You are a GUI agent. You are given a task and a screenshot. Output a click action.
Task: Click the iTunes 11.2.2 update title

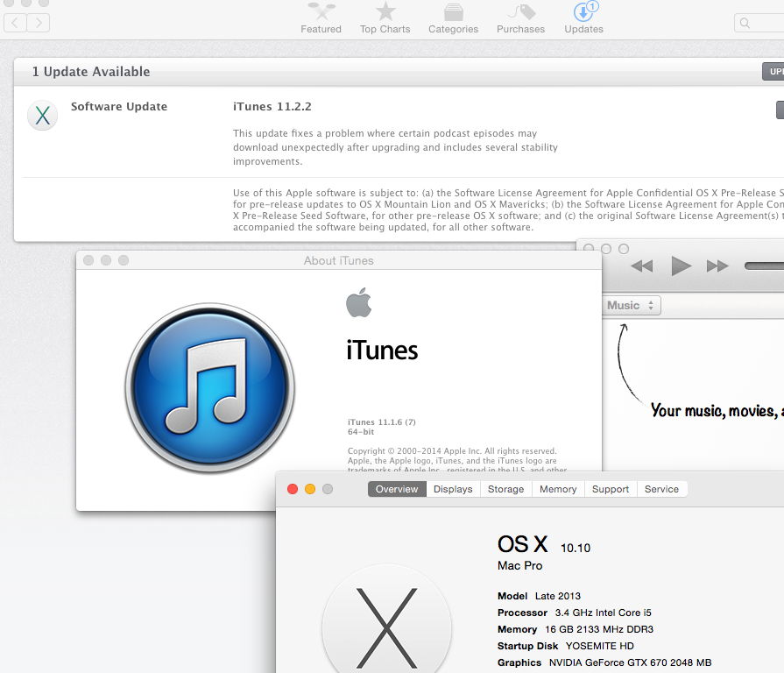click(x=272, y=107)
